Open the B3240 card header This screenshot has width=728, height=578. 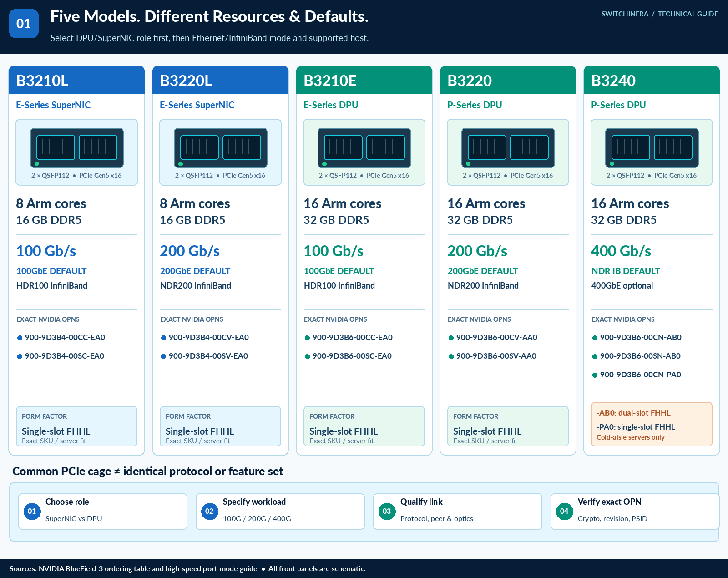(x=652, y=80)
